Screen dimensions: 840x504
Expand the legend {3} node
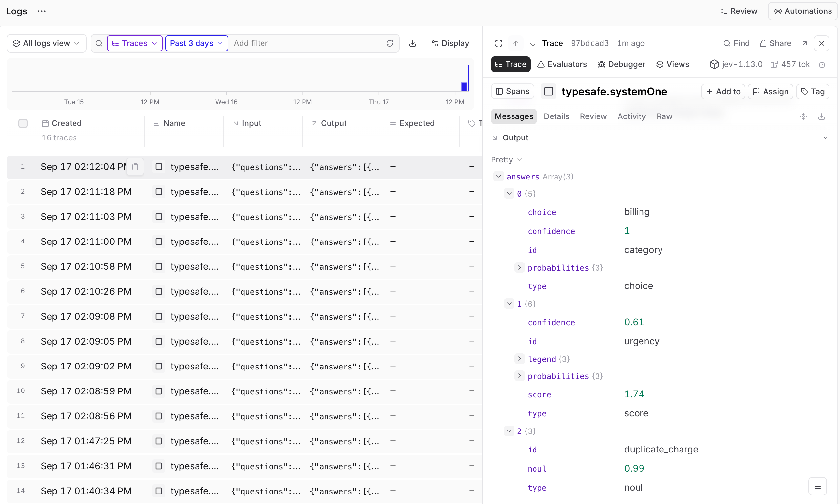point(519,359)
